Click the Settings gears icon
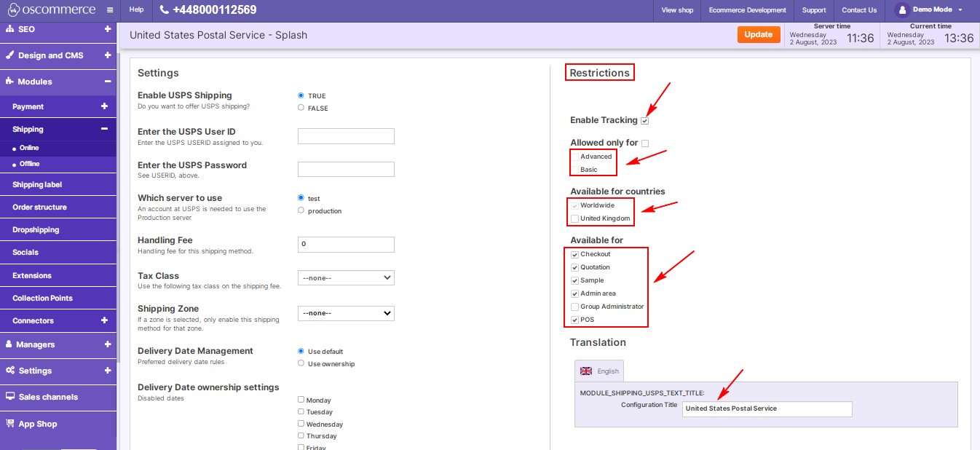This screenshot has width=980, height=450. coord(10,371)
